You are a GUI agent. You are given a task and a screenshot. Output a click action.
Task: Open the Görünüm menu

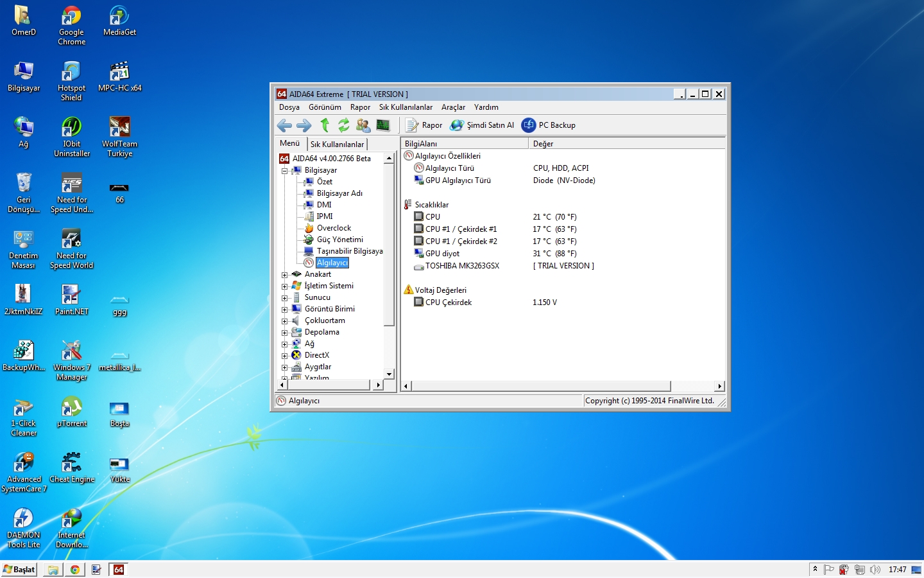coord(325,107)
